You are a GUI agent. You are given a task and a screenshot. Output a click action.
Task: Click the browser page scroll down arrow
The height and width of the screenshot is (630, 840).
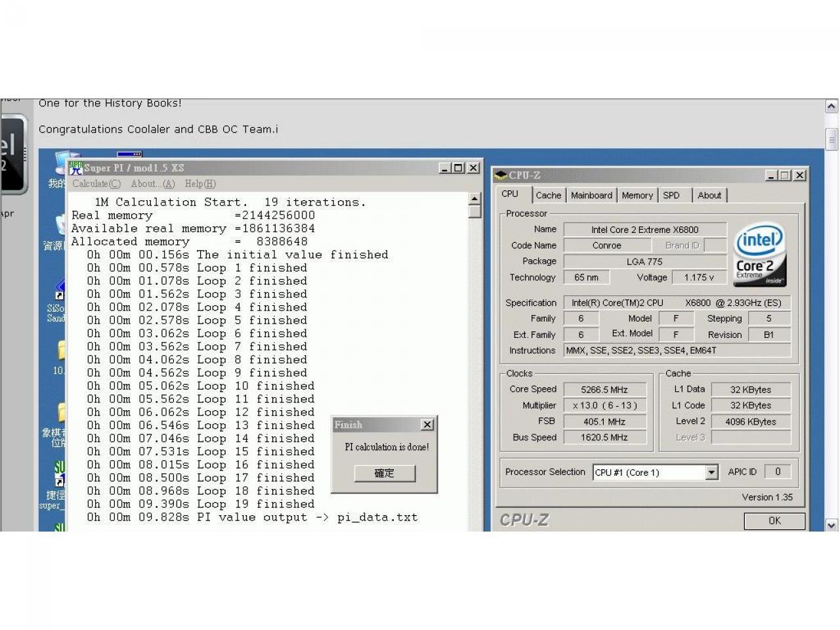click(x=831, y=525)
